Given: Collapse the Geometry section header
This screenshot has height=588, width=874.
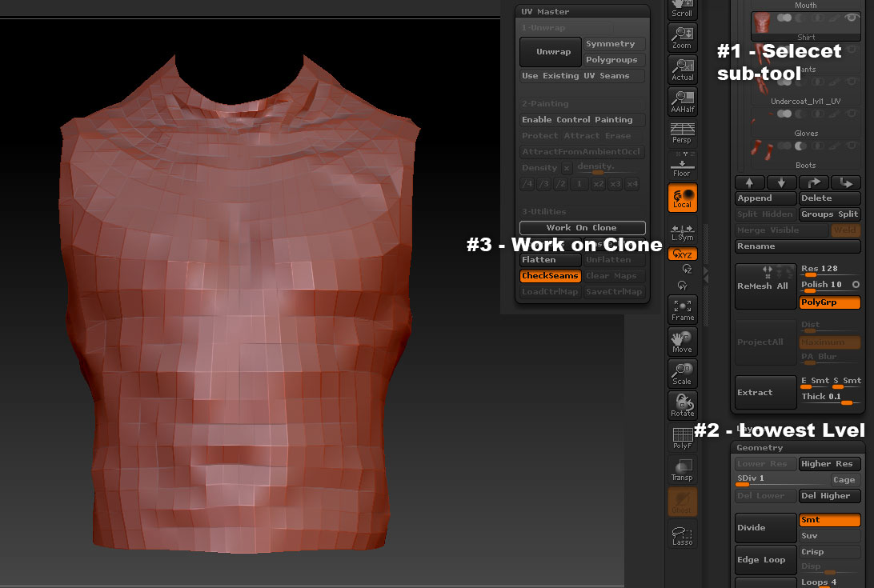Looking at the screenshot, I should (798, 447).
